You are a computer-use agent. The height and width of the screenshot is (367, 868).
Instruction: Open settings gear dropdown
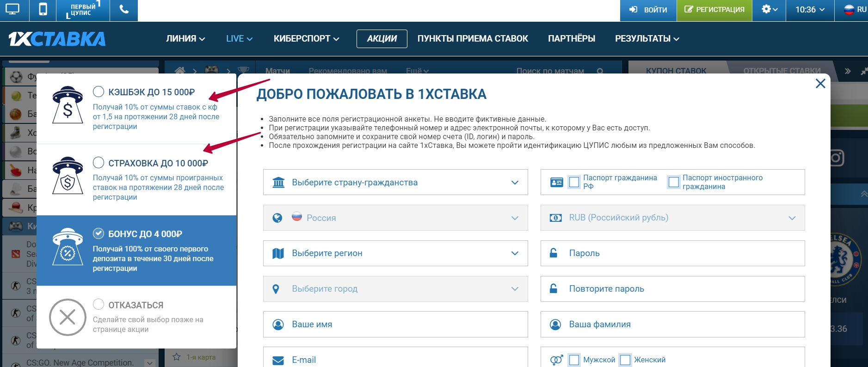(769, 10)
